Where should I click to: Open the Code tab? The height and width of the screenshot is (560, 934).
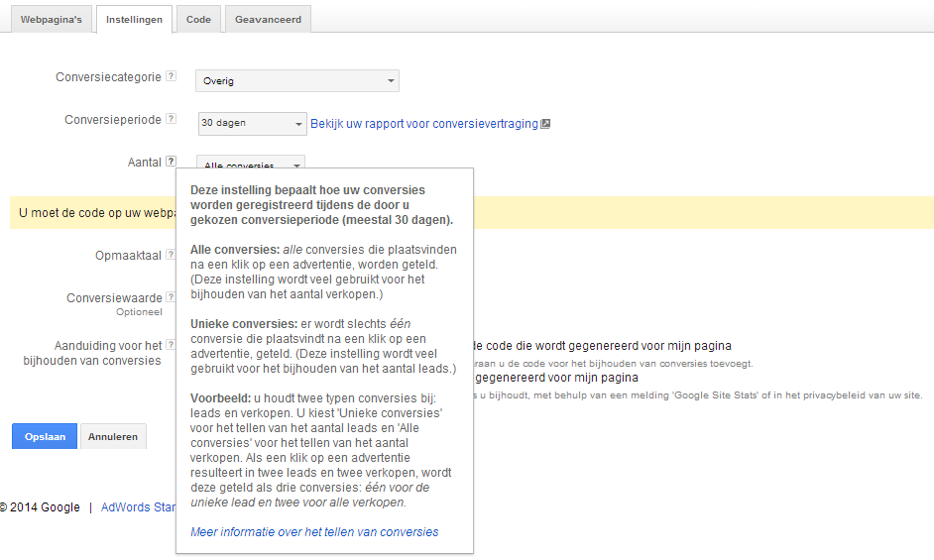[x=198, y=19]
